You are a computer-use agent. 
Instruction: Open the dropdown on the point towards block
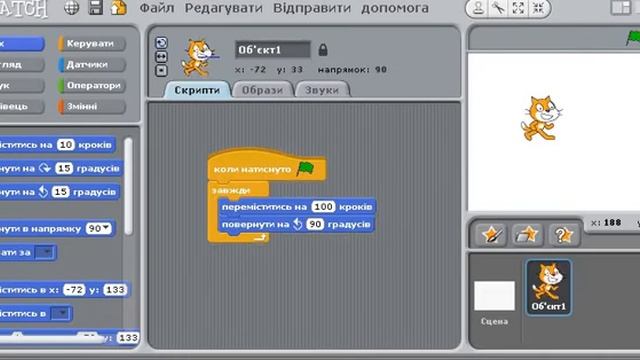pos(45,253)
